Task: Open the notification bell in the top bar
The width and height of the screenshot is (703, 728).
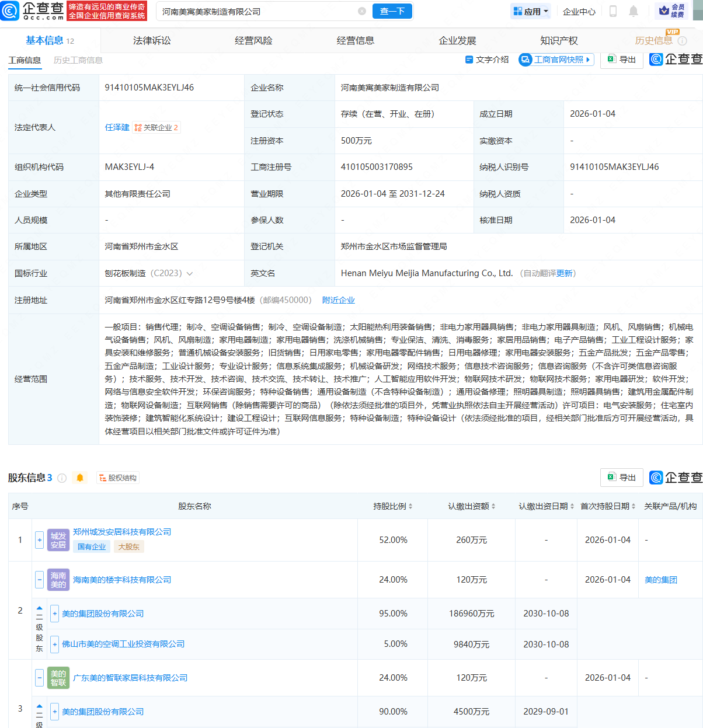Action: point(634,11)
